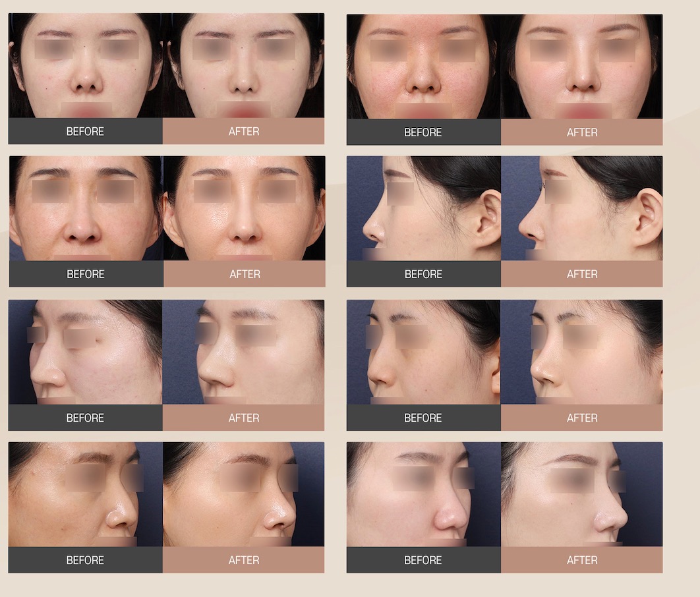700x597 pixels.
Task: Select AFTER label in second-row left pair
Action: click(244, 274)
